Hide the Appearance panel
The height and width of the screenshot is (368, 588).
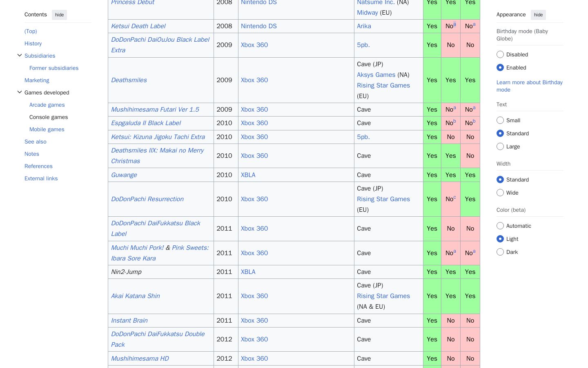coord(538,15)
